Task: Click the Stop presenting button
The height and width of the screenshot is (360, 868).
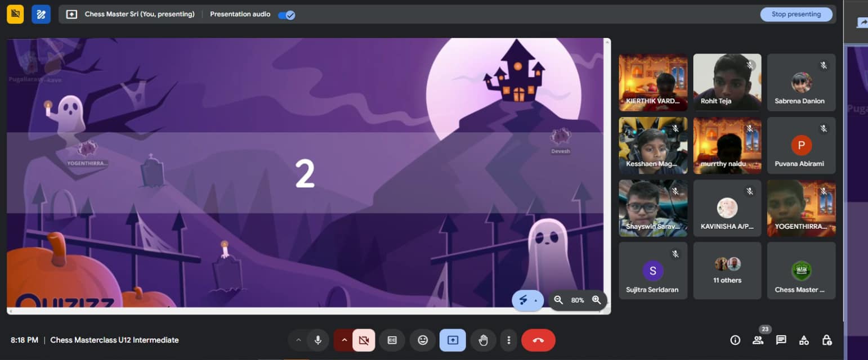Action: (796, 14)
